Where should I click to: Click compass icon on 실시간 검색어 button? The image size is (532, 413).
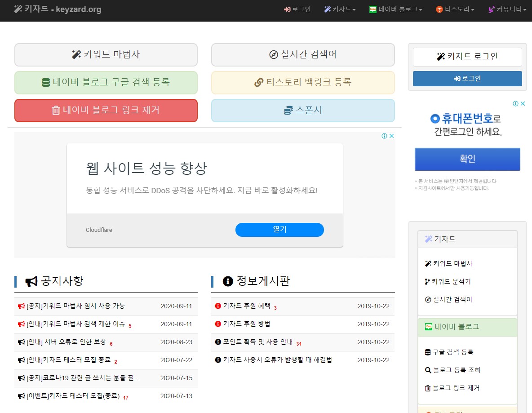[x=274, y=54]
